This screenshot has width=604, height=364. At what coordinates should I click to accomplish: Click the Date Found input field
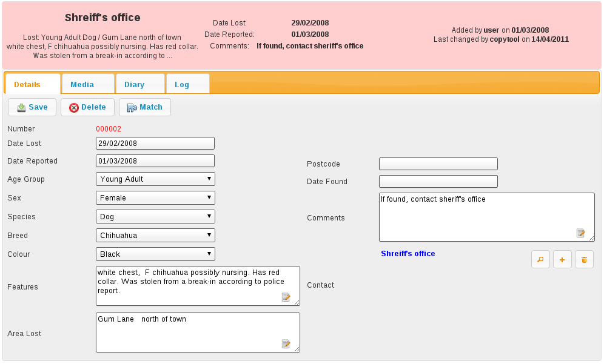[438, 182]
